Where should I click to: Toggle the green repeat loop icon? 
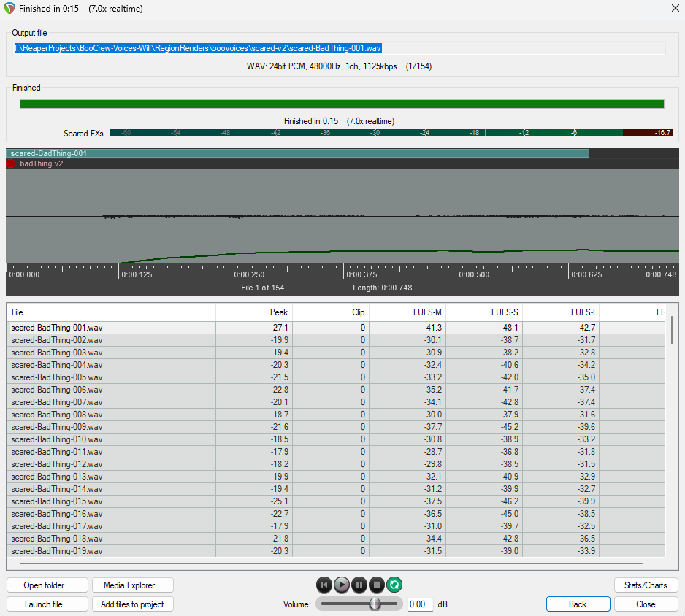[x=394, y=585]
